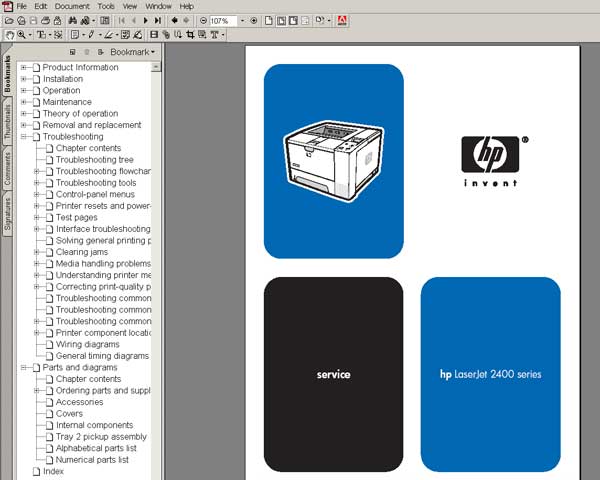The image size is (600, 480).
Task: Expand the Maintenance bookmark
Action: point(24,102)
